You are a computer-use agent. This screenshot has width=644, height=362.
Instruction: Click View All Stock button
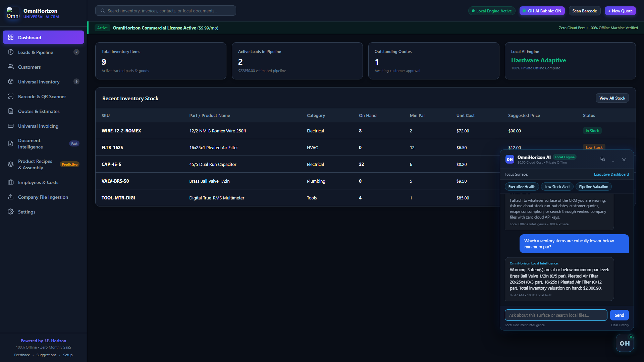click(612, 98)
